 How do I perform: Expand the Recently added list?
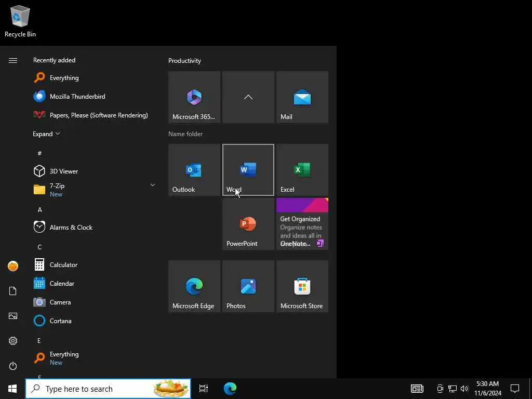[46, 134]
